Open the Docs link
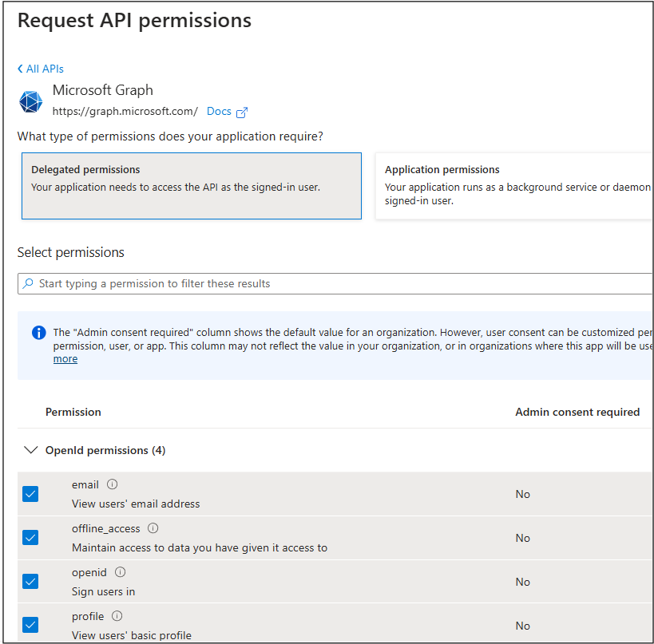Screen dimensions: 654x644 tap(219, 111)
